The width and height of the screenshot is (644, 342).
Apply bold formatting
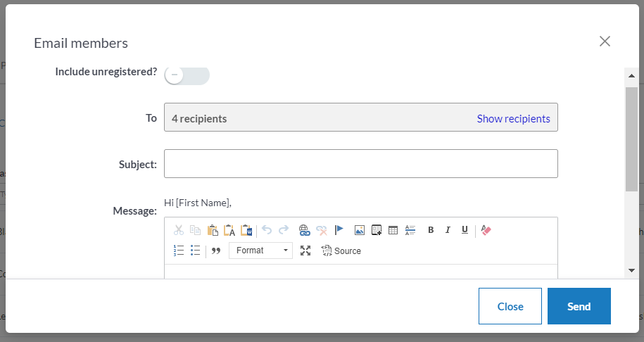click(431, 230)
